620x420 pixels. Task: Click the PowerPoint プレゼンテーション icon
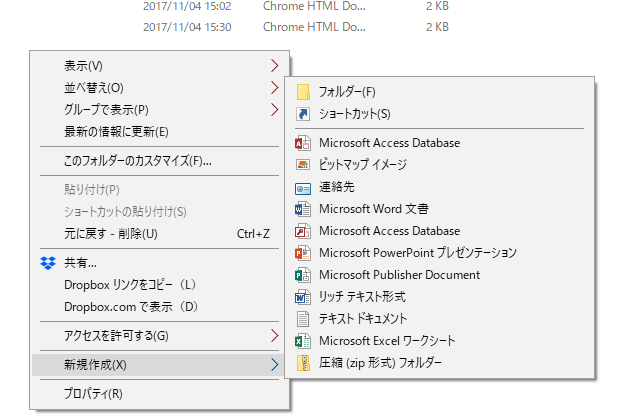[x=303, y=253]
